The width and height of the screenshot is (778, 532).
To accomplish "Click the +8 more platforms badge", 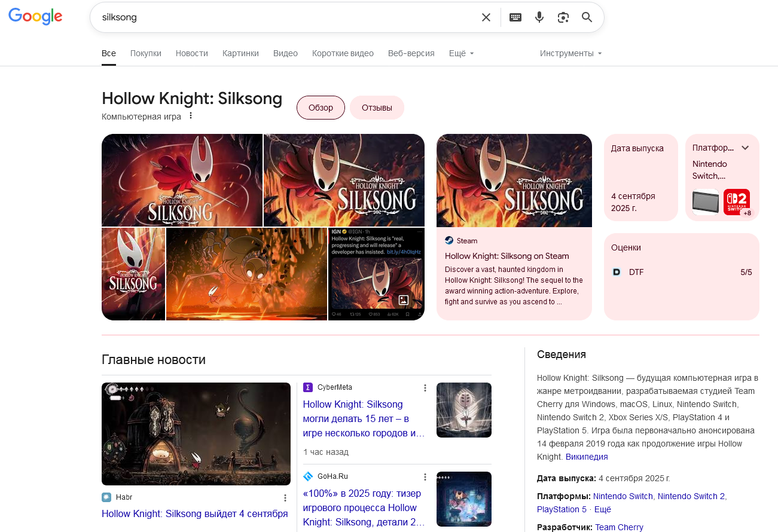I will tap(748, 213).
